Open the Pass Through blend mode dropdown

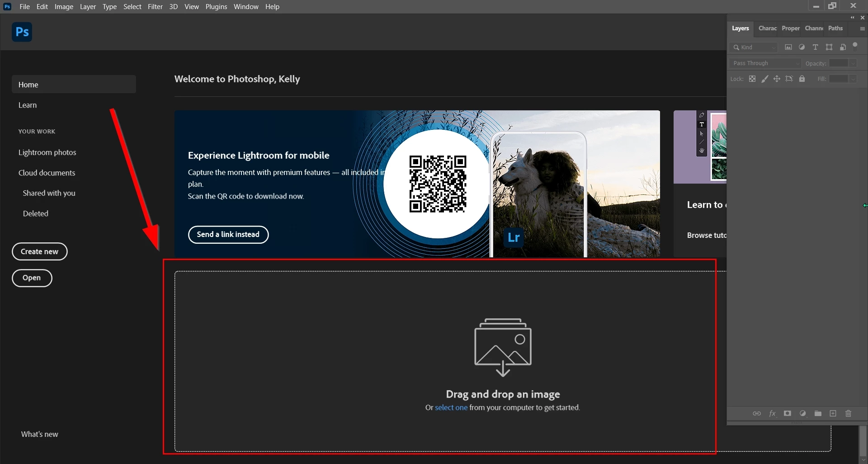[765, 63]
